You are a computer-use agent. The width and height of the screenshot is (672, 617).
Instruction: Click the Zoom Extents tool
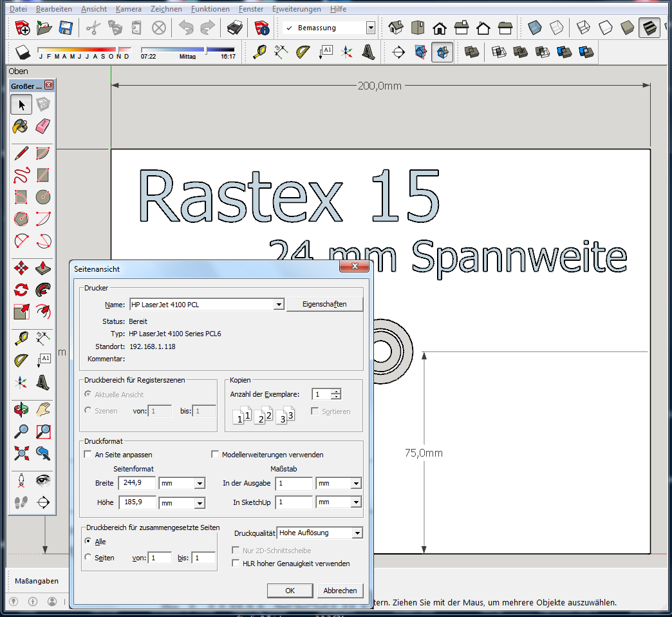[21, 453]
